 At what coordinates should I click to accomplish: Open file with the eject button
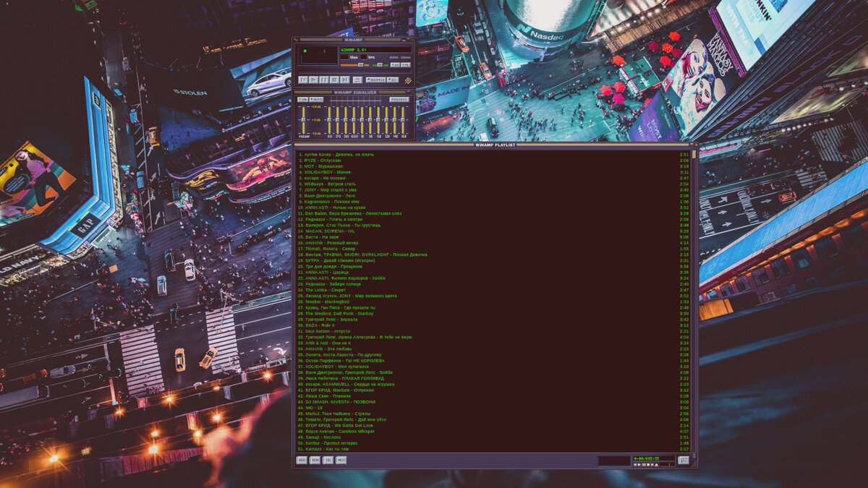point(357,80)
